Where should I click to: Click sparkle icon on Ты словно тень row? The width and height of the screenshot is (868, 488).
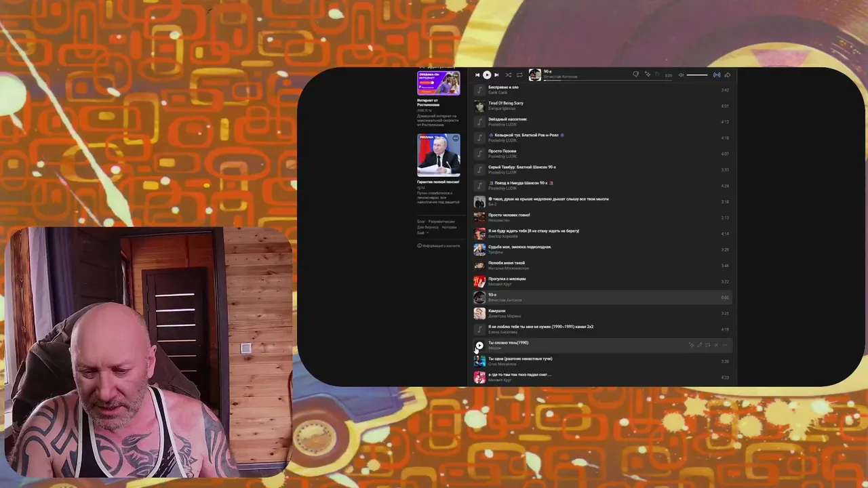(692, 345)
